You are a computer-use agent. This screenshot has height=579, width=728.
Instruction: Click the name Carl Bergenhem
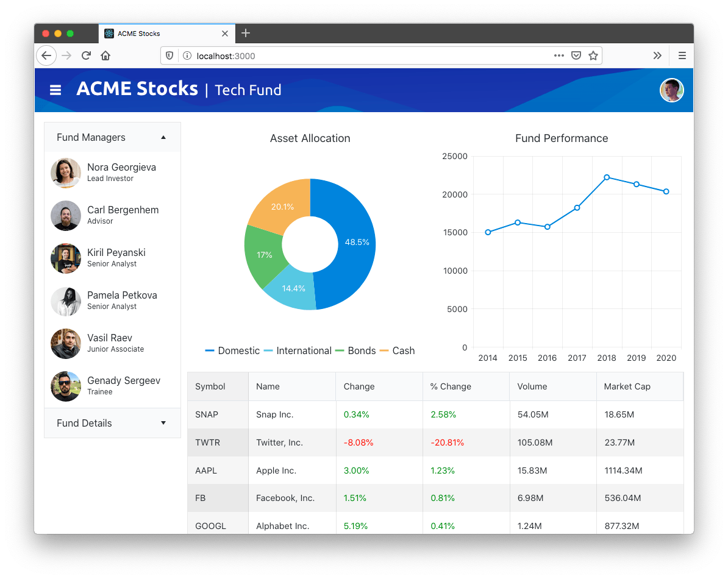coord(123,210)
